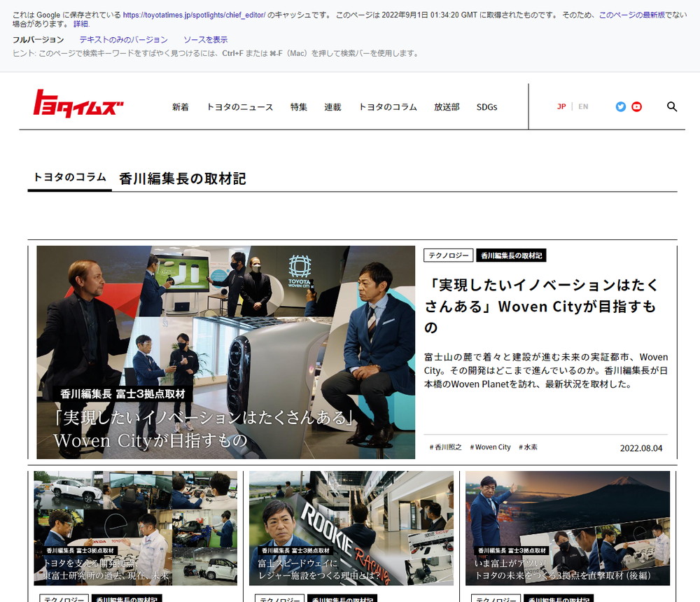Open the SDGs menu item

pos(486,107)
